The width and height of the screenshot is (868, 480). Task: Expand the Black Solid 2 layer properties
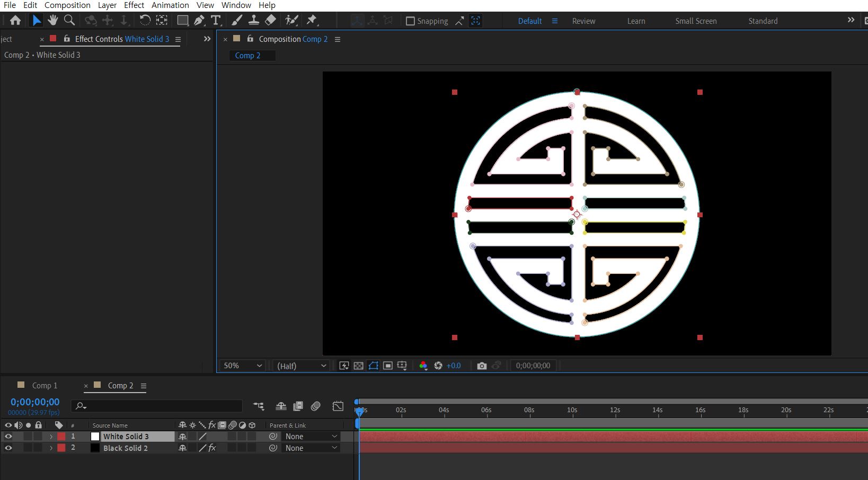tap(51, 448)
